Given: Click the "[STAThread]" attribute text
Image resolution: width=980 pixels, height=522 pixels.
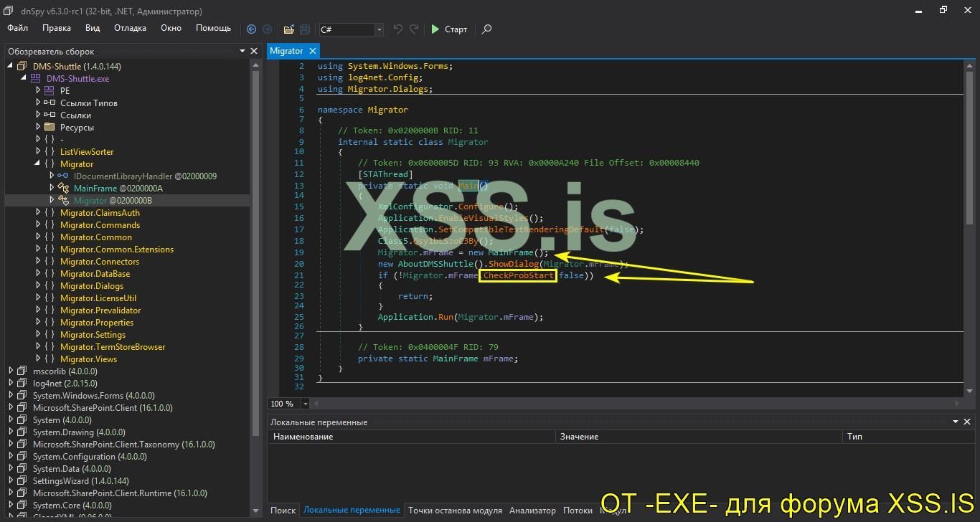Looking at the screenshot, I should [x=385, y=174].
